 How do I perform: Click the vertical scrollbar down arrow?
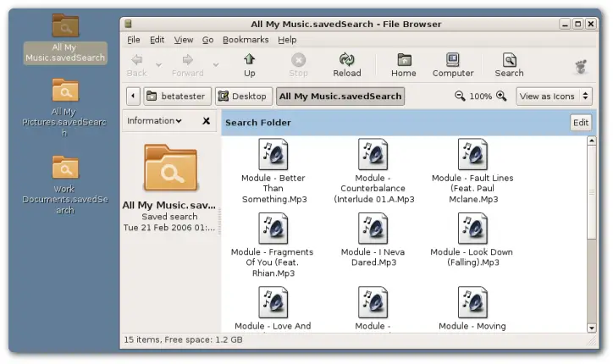pyautogui.click(x=591, y=328)
